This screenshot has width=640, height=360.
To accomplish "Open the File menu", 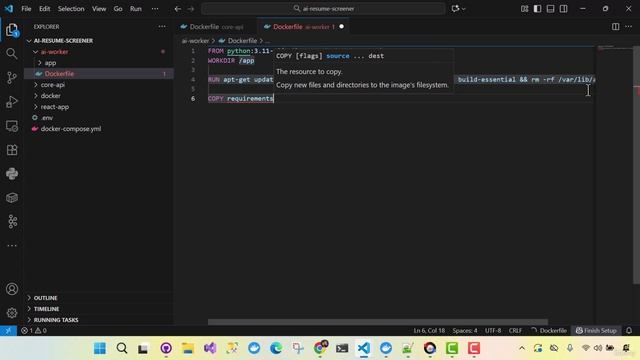I will (26, 9).
